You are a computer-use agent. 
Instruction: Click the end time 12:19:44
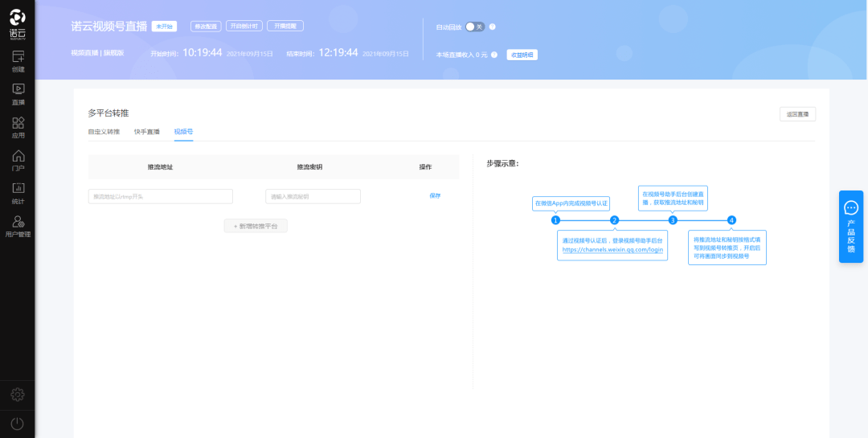(338, 52)
